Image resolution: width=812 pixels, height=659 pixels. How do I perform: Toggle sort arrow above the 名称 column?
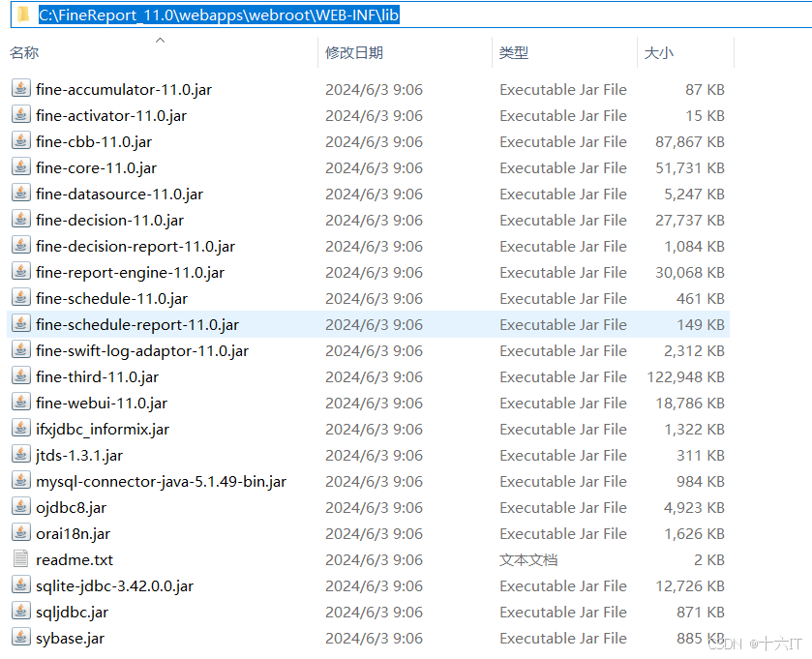tap(160, 41)
